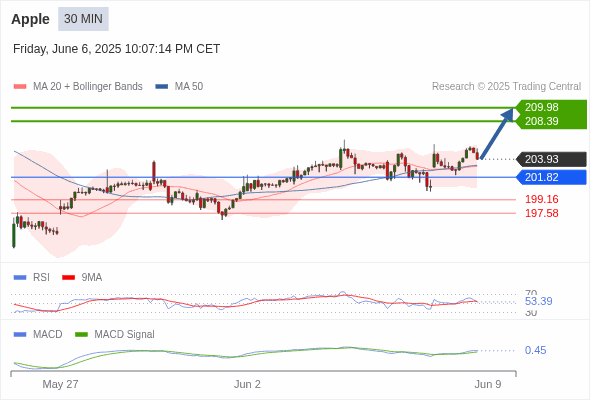Click the blue upward trend arrow
Screen dimensions: 590x400
click(497, 134)
